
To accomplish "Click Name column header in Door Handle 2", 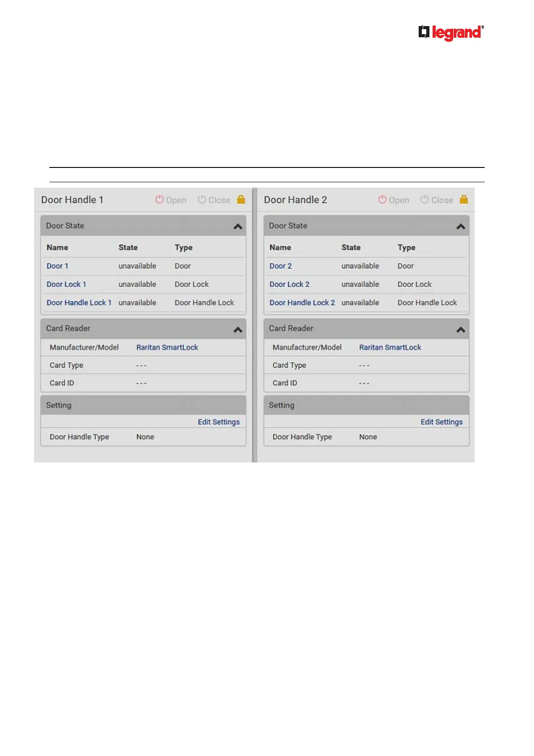I will pos(280,247).
